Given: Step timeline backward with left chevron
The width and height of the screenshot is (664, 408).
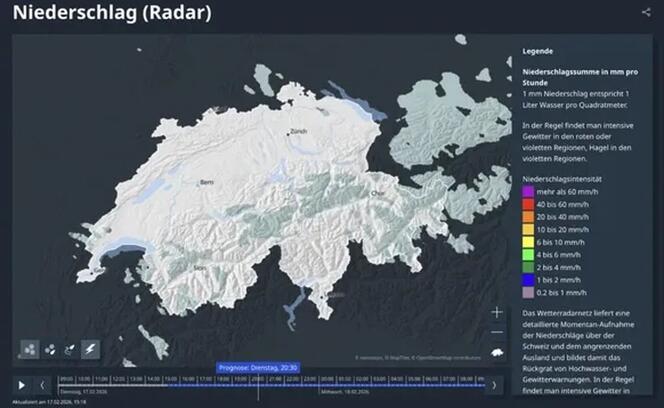Looking at the screenshot, I should coord(43,384).
